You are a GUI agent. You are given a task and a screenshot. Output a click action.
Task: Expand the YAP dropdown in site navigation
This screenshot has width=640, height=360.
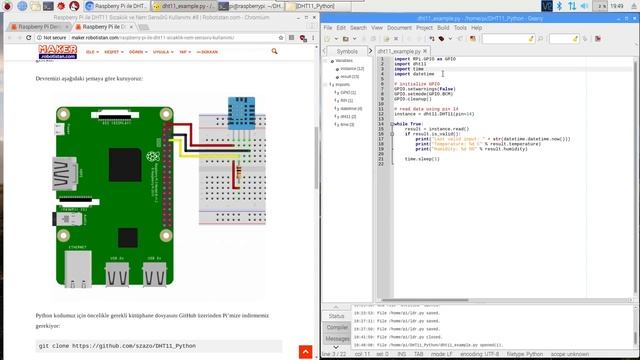(x=185, y=52)
